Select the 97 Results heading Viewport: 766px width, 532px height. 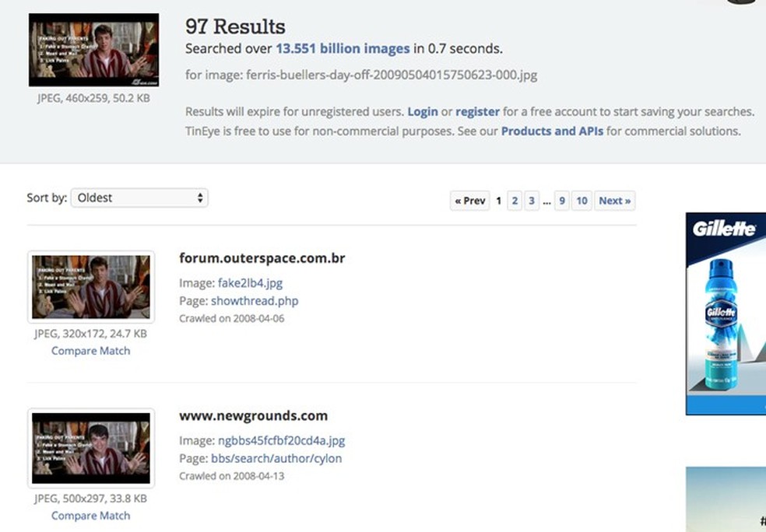coord(235,26)
